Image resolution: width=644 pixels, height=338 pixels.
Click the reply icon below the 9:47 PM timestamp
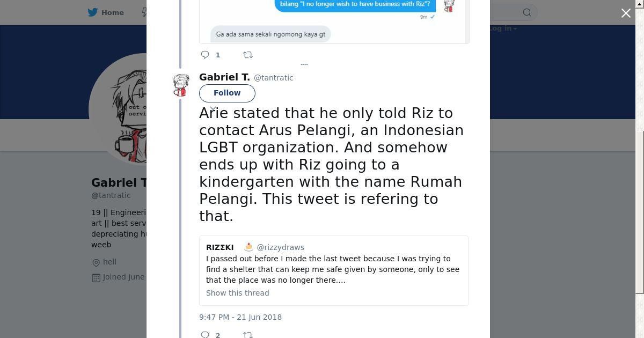[x=205, y=335]
